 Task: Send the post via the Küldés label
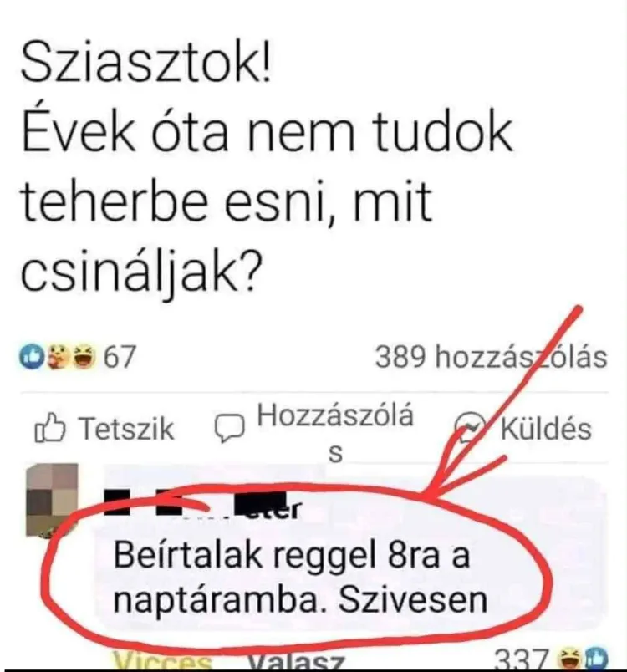tap(546, 428)
